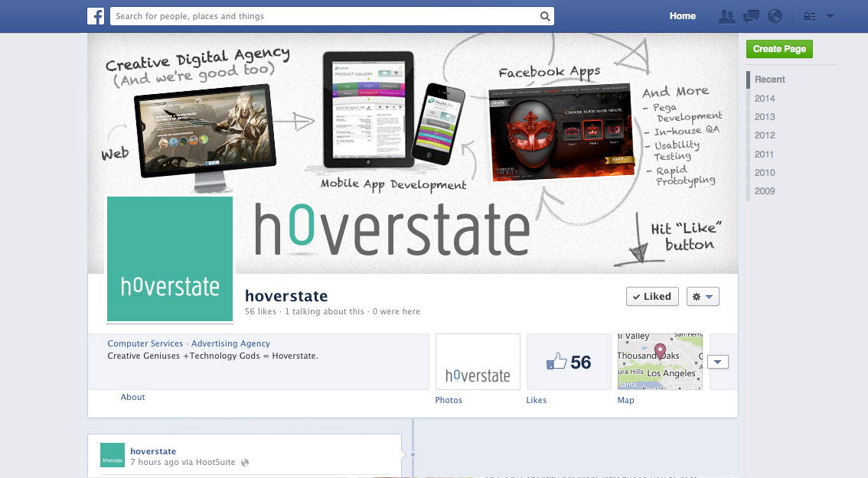Click the post's small hoverstate avatar
The image size is (868, 478).
(x=113, y=455)
